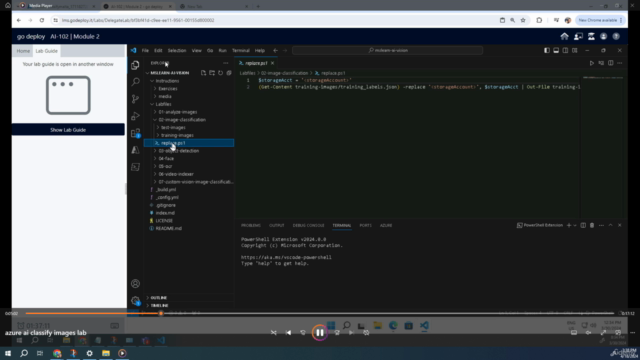The width and height of the screenshot is (640, 360).
Task: Bookmark the page with star icon
Action: click(x=523, y=20)
